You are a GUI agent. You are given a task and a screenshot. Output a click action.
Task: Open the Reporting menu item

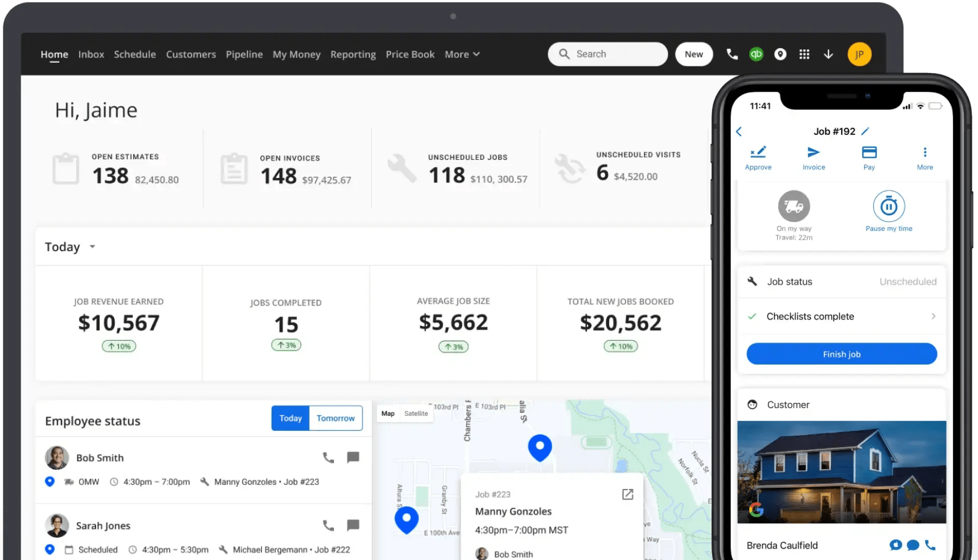pos(353,54)
